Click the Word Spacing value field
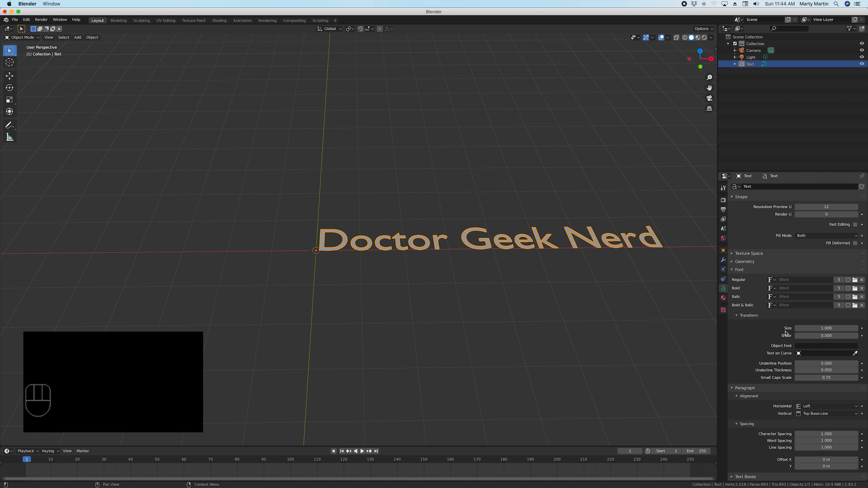868x488 pixels. click(826, 441)
